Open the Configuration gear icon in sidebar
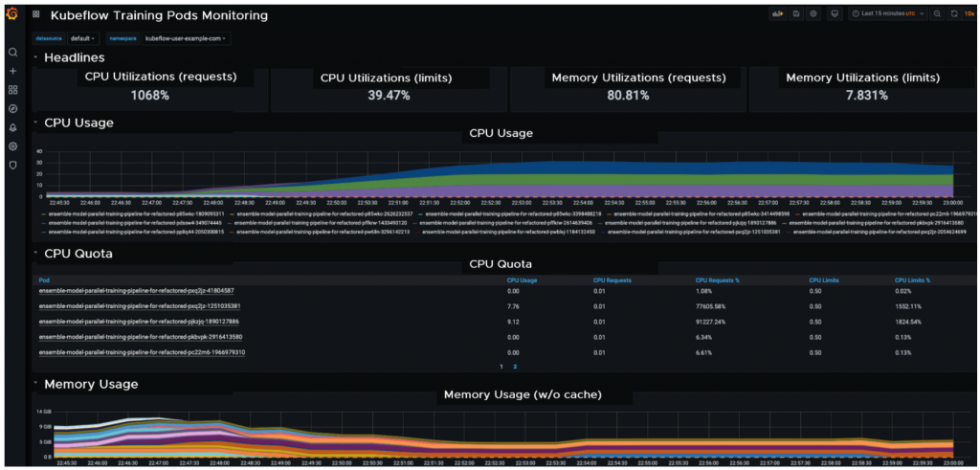Viewport: 980px width, 470px height. 12,146
